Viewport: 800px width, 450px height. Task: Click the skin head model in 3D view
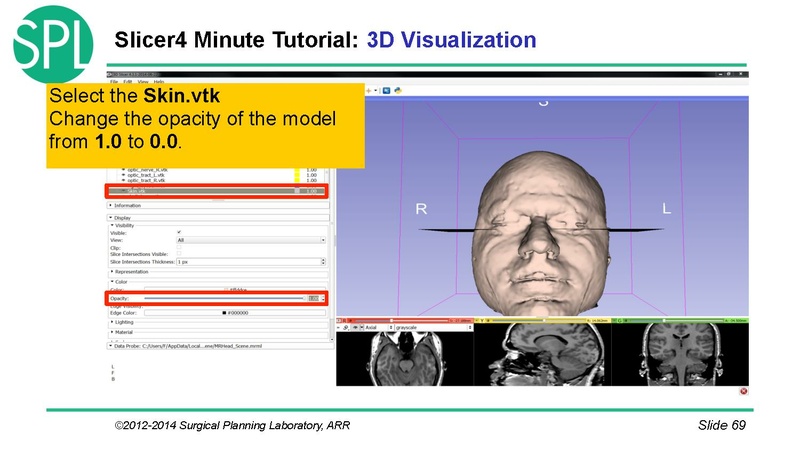pyautogui.click(x=542, y=232)
